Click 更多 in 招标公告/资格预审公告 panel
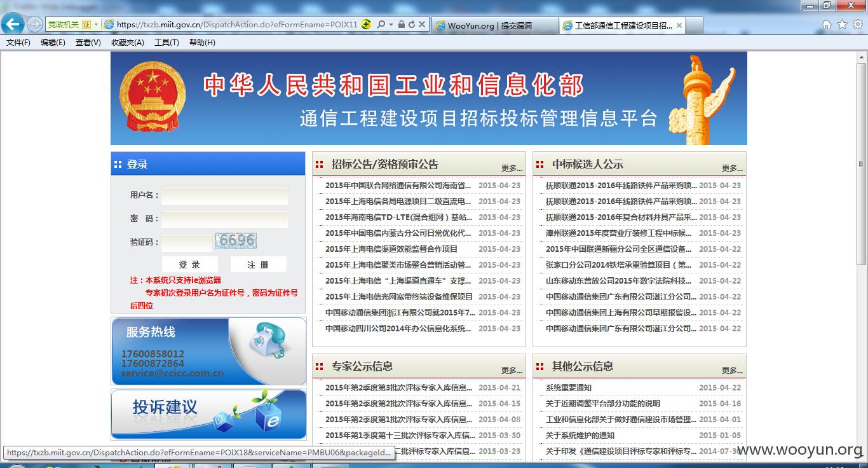 click(x=512, y=169)
